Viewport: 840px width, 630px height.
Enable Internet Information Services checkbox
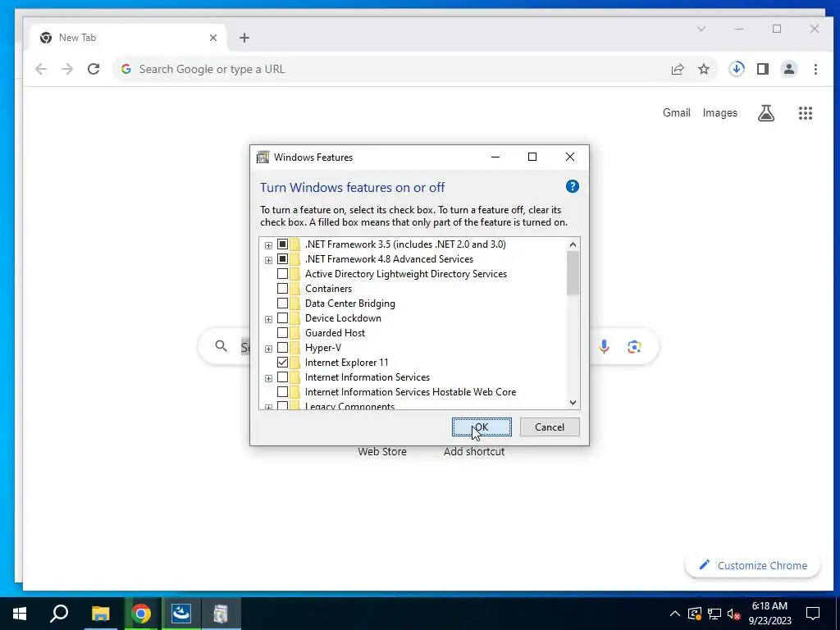pyautogui.click(x=282, y=377)
